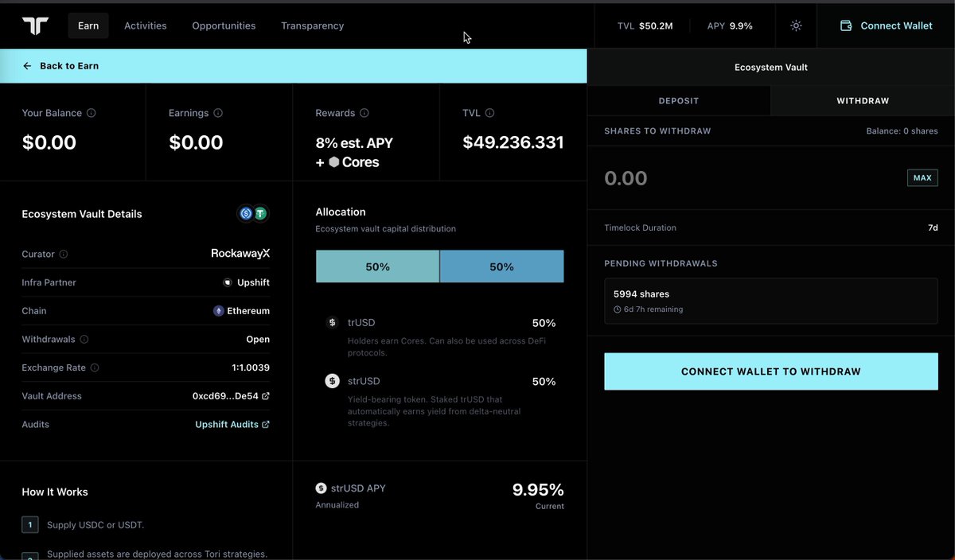Click the back arrow icon before Back to Earn
Image resolution: width=955 pixels, height=560 pixels.
pyautogui.click(x=28, y=66)
